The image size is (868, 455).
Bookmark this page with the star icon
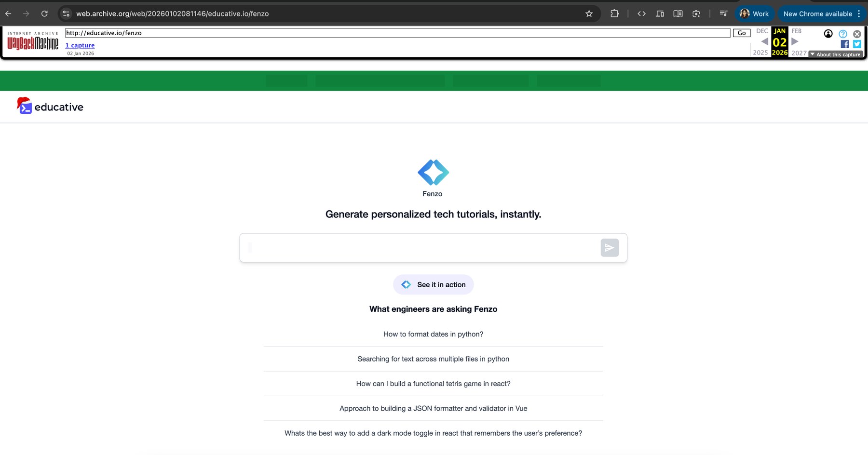[x=589, y=13]
